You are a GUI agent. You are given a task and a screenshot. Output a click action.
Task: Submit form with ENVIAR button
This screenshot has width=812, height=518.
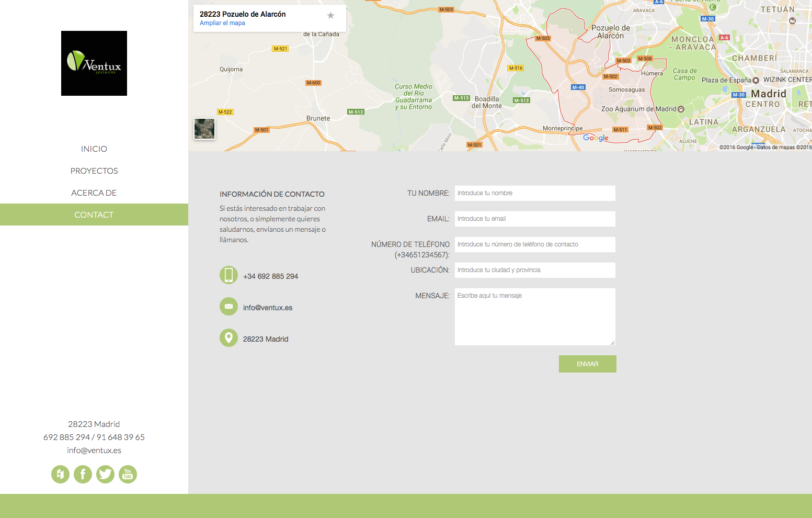[x=588, y=364]
